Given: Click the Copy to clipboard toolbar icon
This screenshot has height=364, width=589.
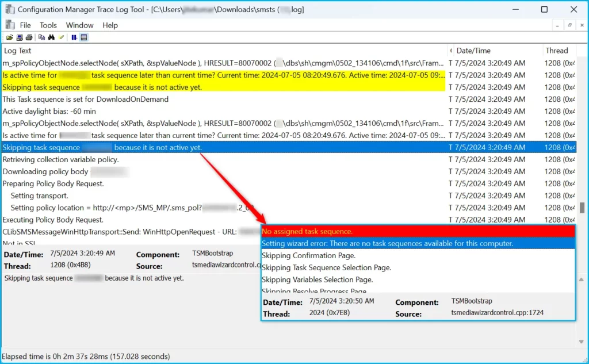Looking at the screenshot, I should (x=41, y=37).
